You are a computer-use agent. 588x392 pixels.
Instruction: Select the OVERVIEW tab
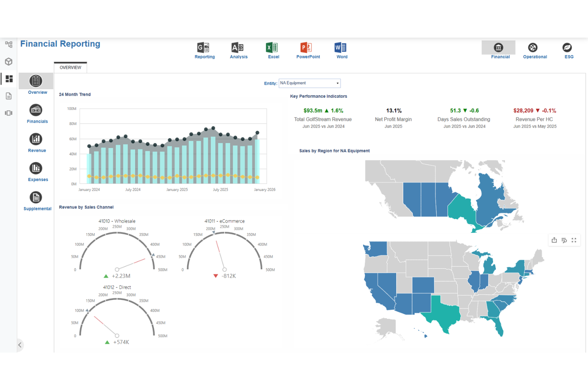pyautogui.click(x=70, y=68)
